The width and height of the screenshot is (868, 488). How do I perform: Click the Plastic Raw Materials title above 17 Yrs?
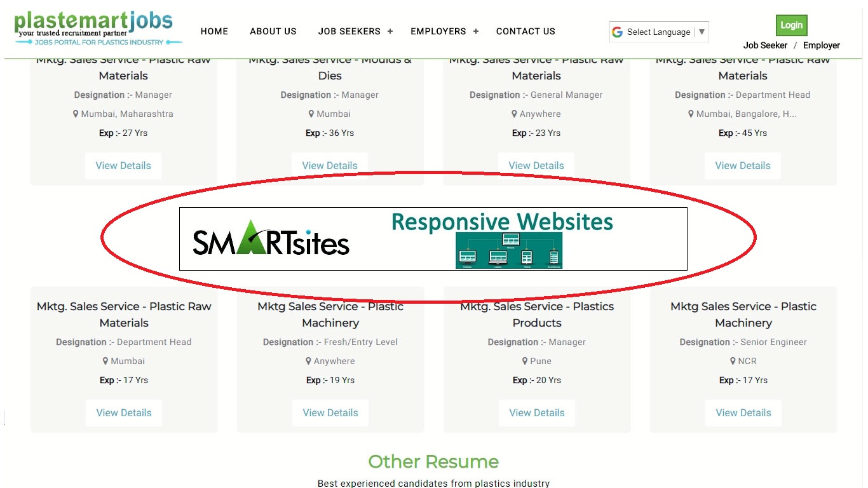coord(124,315)
